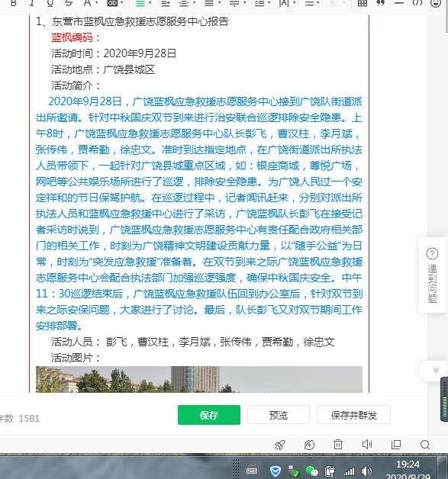448x479 pixels.
Task: Toggle italic formatting
Action: pos(31,3)
